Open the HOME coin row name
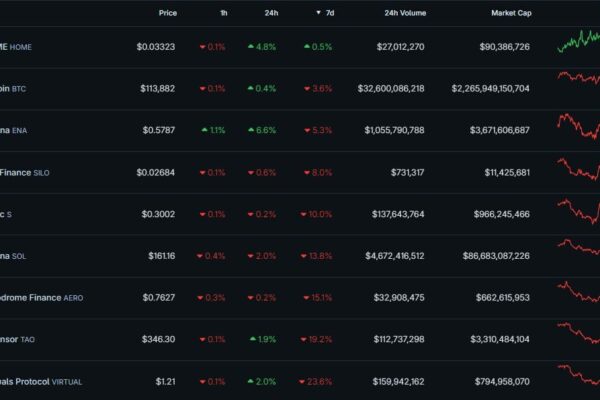 [16, 47]
